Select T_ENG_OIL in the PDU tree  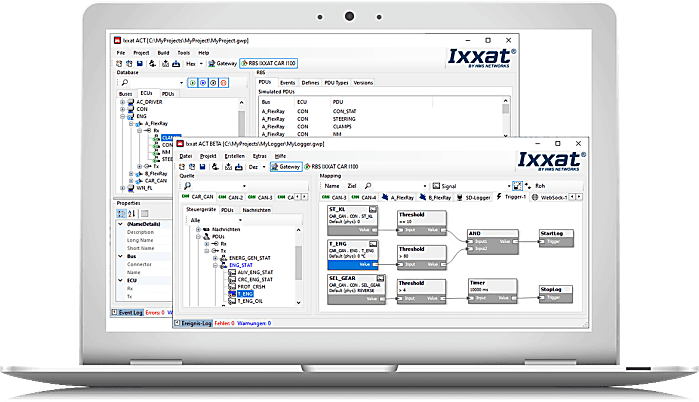click(250, 301)
